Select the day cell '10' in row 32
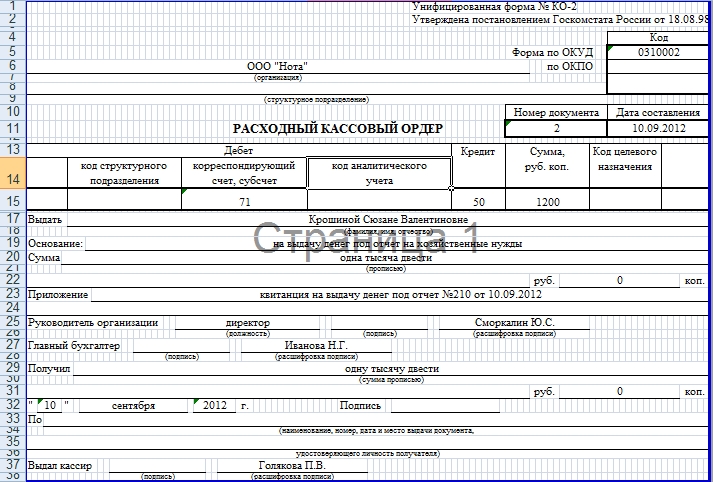The height and width of the screenshot is (482, 713). coord(50,406)
